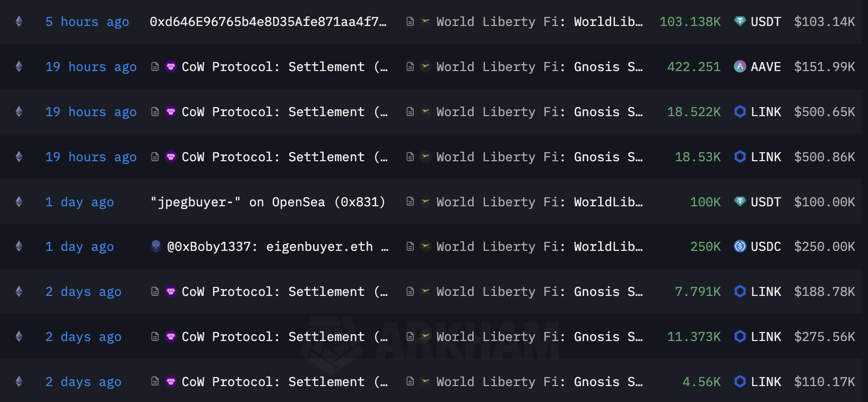Click the @0xBoby1337 avatar icon
Viewport: 868px width, 402px height.
[156, 247]
